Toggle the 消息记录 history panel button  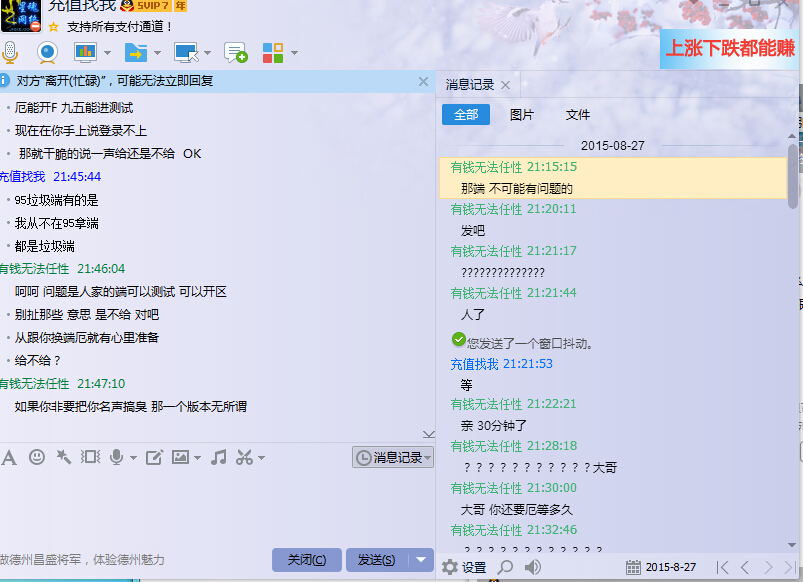[393, 457]
